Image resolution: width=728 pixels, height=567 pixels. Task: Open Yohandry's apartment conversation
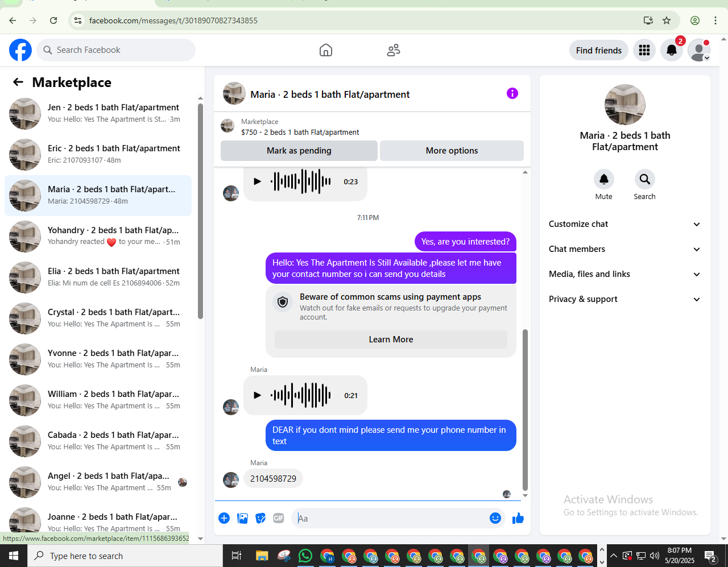(x=98, y=236)
